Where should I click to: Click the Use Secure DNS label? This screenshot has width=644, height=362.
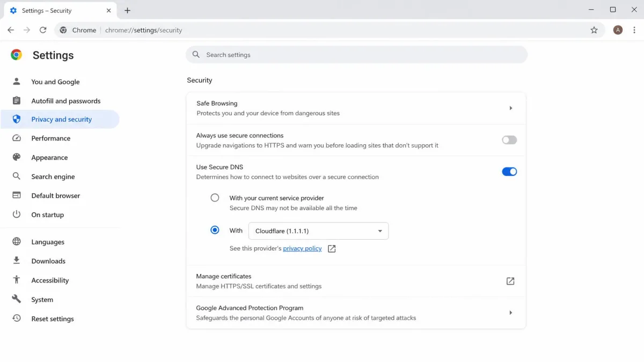pos(219,167)
